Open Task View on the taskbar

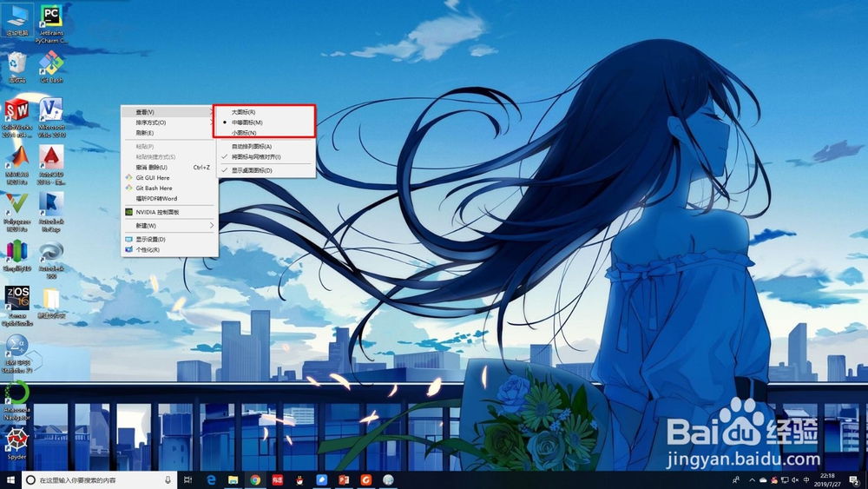click(x=187, y=480)
